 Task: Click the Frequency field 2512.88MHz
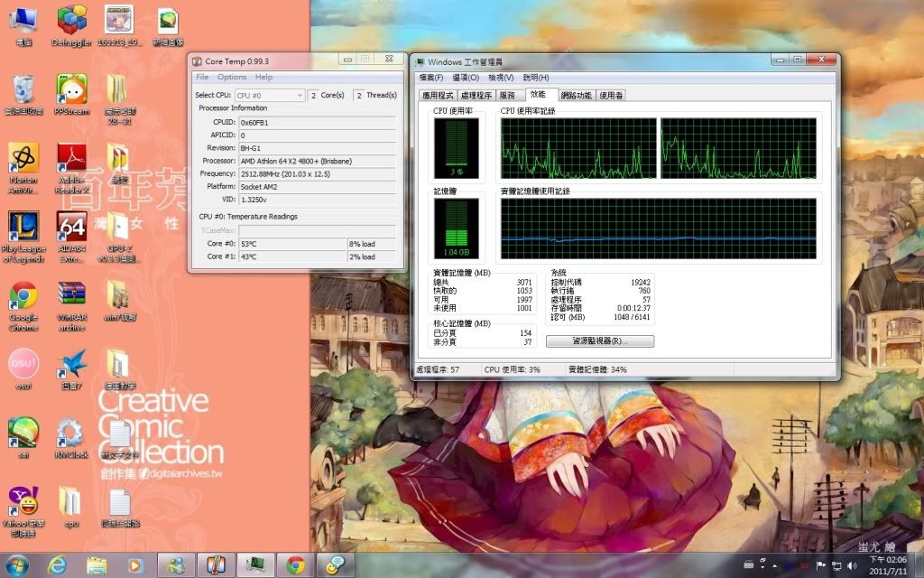[x=317, y=174]
